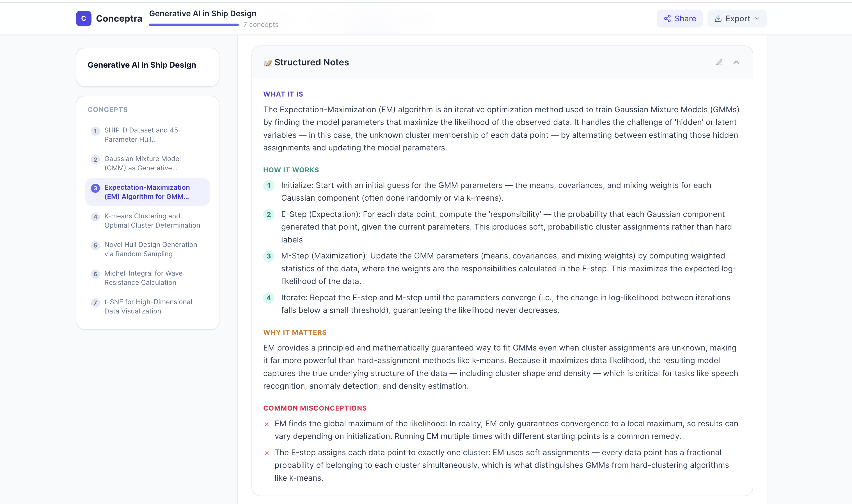Click the green step 2 E-Step badge
Viewport: 852px width, 504px height.
click(x=269, y=215)
